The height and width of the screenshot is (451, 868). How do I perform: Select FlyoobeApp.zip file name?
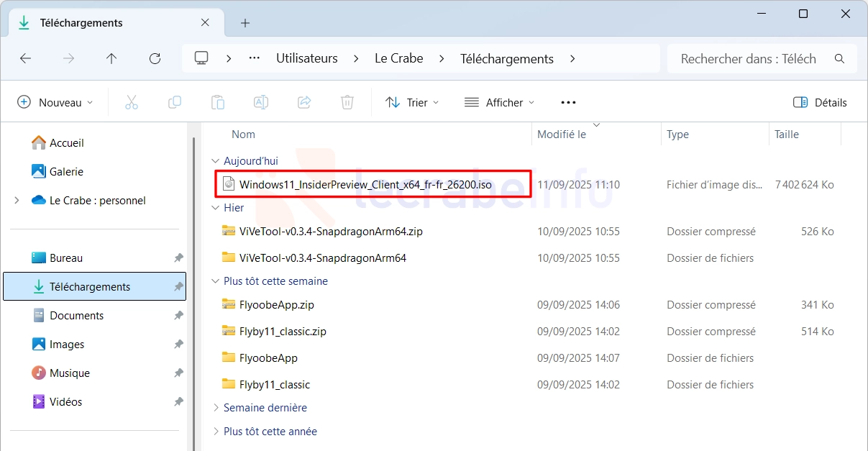click(277, 305)
